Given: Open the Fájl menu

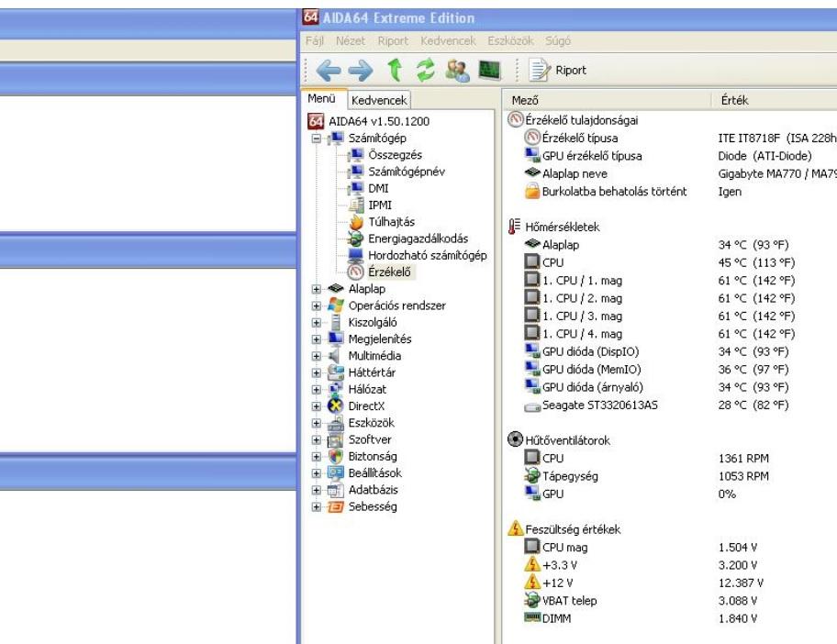Looking at the screenshot, I should coord(315,40).
